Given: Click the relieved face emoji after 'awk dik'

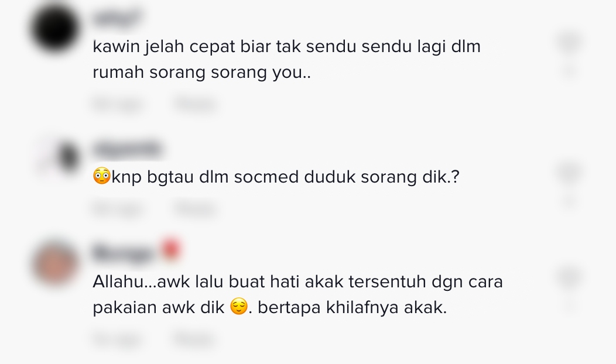Looking at the screenshot, I should click(x=239, y=307).
